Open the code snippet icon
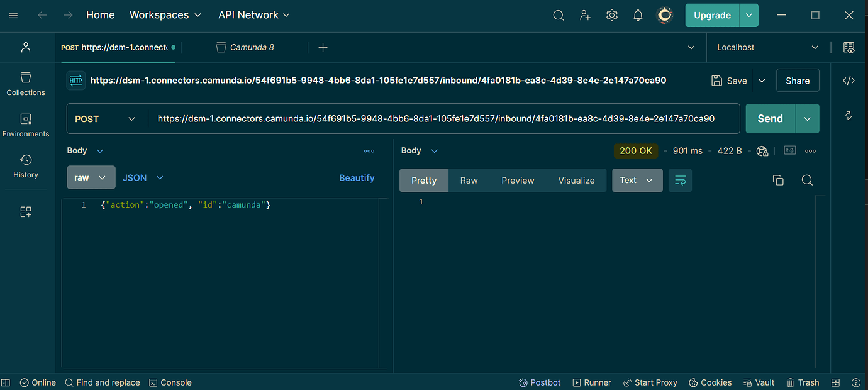868x390 pixels. coord(849,81)
